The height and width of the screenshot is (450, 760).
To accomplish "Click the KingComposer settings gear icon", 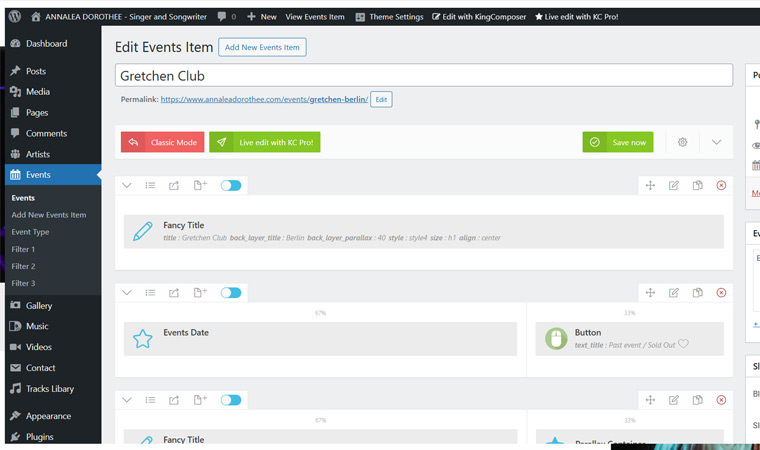I will pos(682,142).
